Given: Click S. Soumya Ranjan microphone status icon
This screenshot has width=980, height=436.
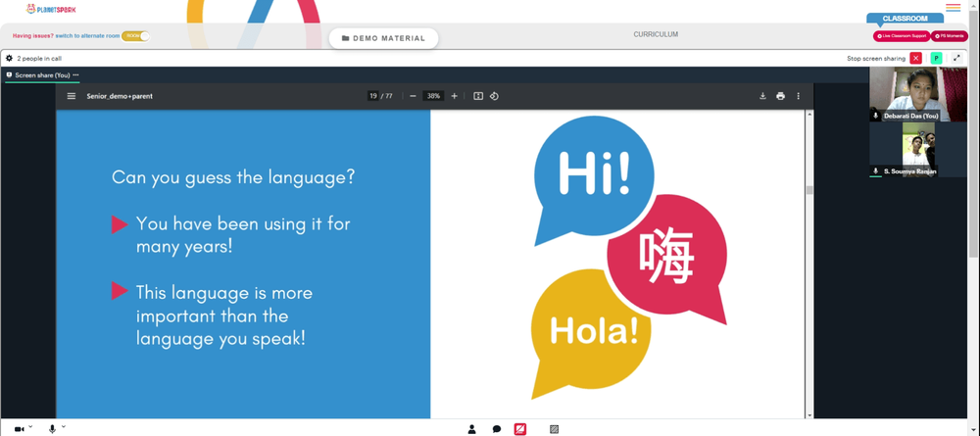Looking at the screenshot, I should (x=875, y=171).
